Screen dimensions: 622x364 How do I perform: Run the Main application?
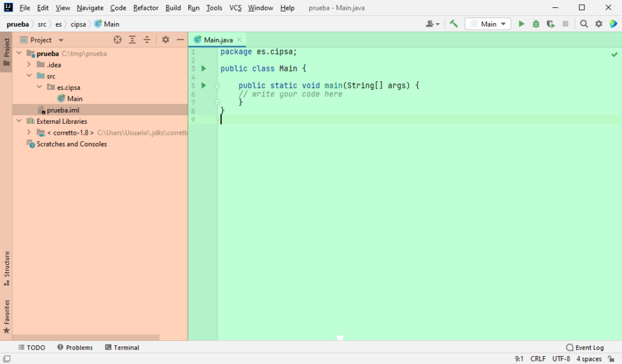click(x=521, y=23)
